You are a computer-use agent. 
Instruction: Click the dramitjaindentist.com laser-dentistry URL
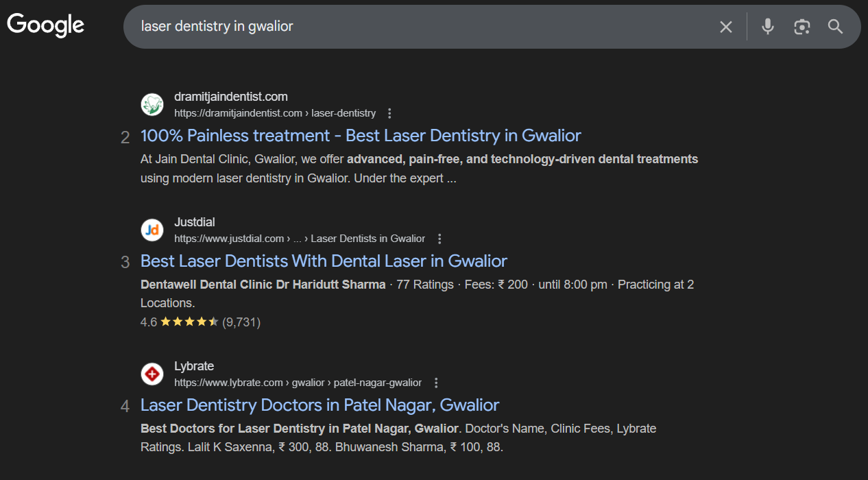click(x=275, y=113)
